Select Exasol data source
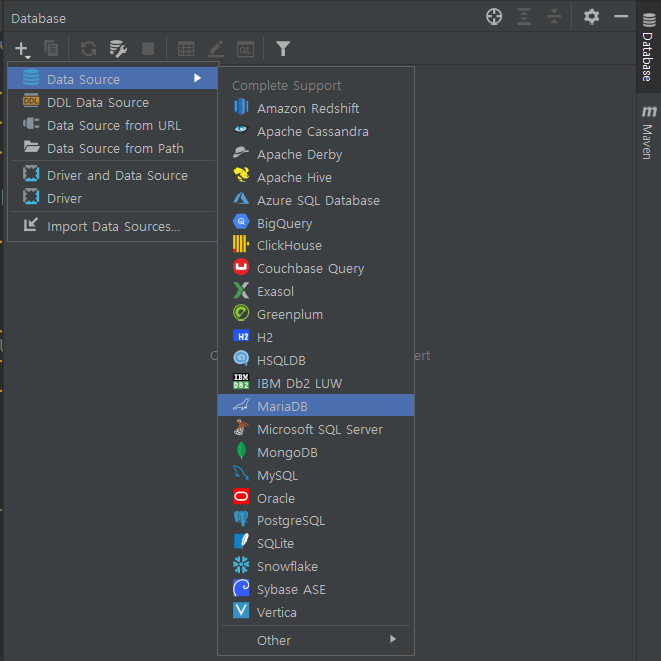Image resolution: width=661 pixels, height=661 pixels. pos(316,291)
